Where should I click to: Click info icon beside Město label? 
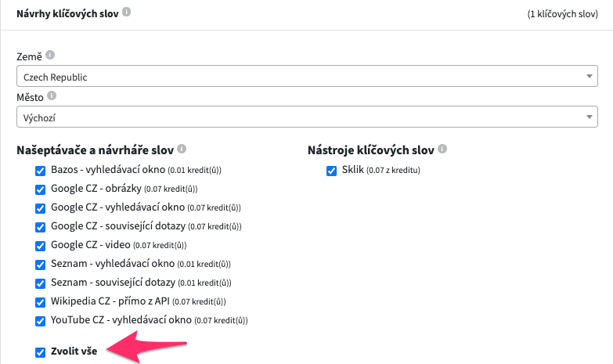52,96
